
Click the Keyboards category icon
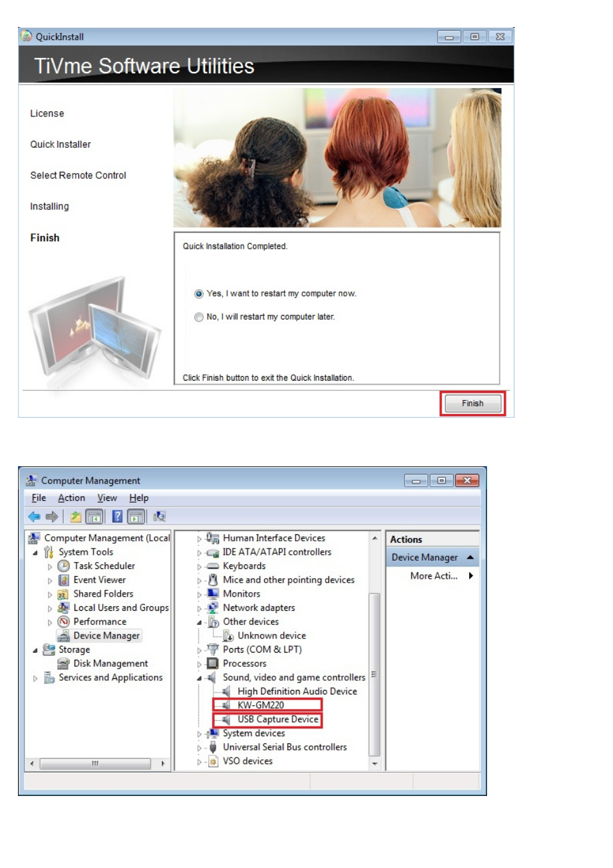[213, 566]
